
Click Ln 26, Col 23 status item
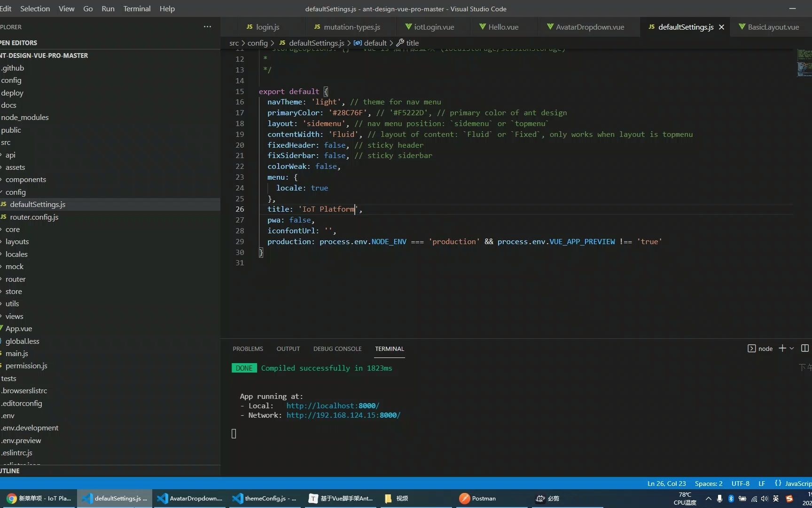coord(666,483)
